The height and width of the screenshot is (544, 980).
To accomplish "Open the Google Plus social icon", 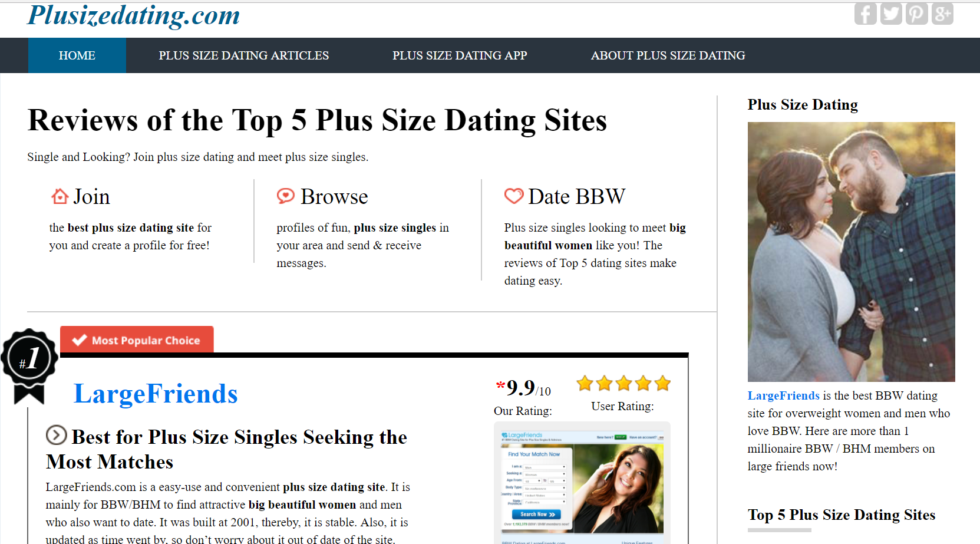I will pyautogui.click(x=942, y=14).
